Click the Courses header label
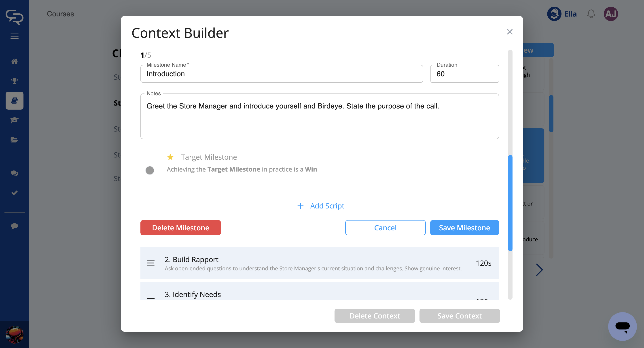Screen dimensions: 644x348 60,14
